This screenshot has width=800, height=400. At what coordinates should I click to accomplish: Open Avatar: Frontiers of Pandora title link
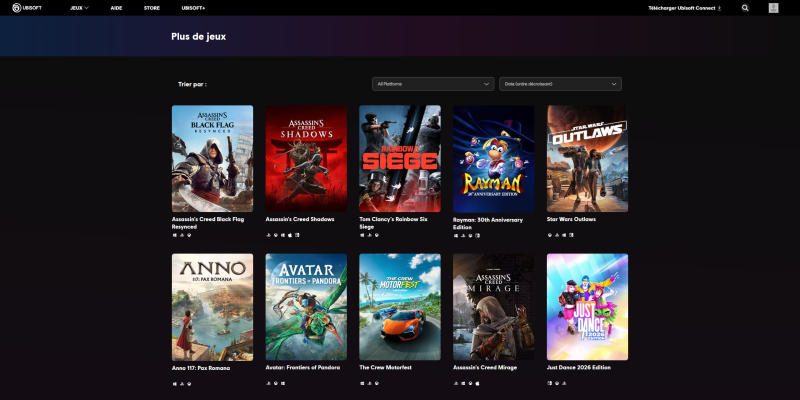coord(303,367)
